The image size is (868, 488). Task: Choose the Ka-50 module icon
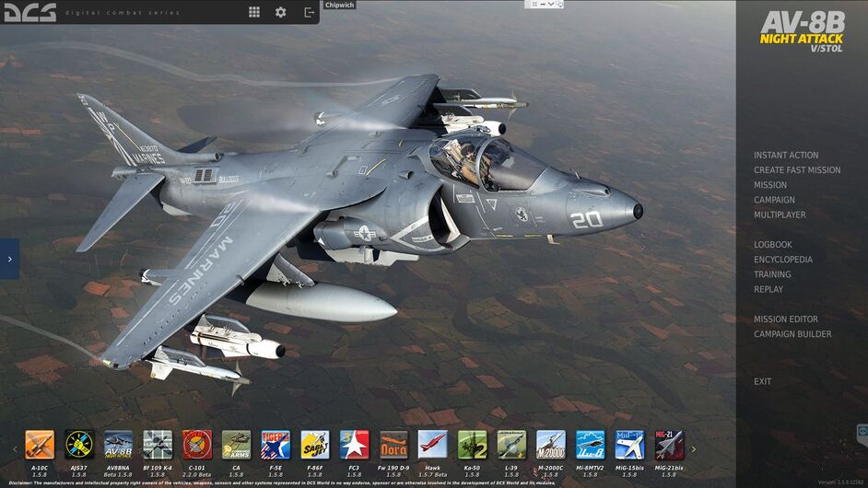[472, 445]
